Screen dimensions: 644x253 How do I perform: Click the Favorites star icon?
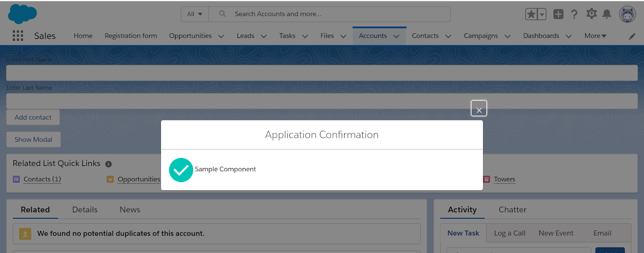(531, 15)
